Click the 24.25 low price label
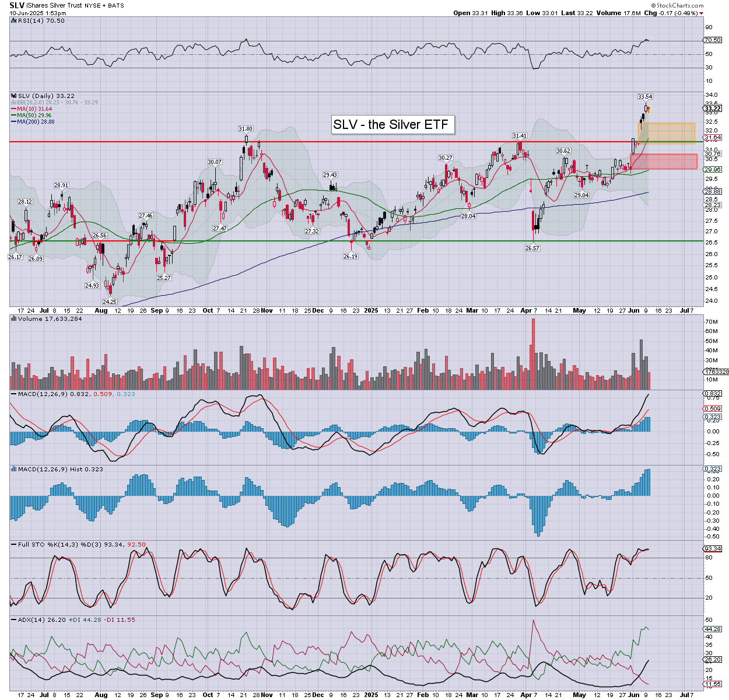 click(109, 302)
